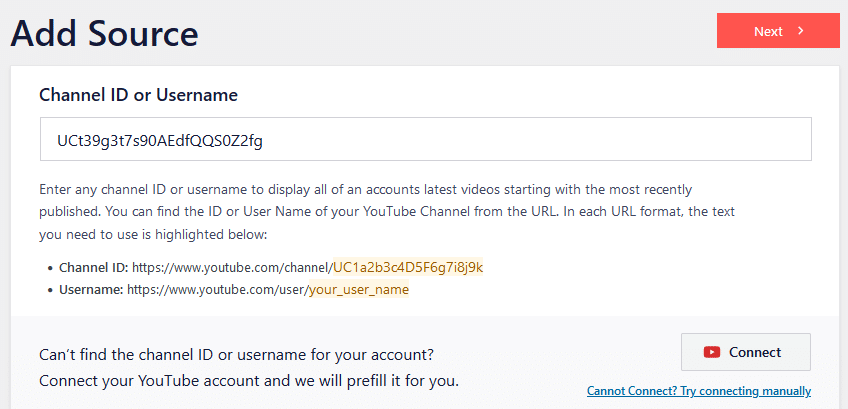
Task: Click the bullet point before Channel ID
Action: click(51, 269)
